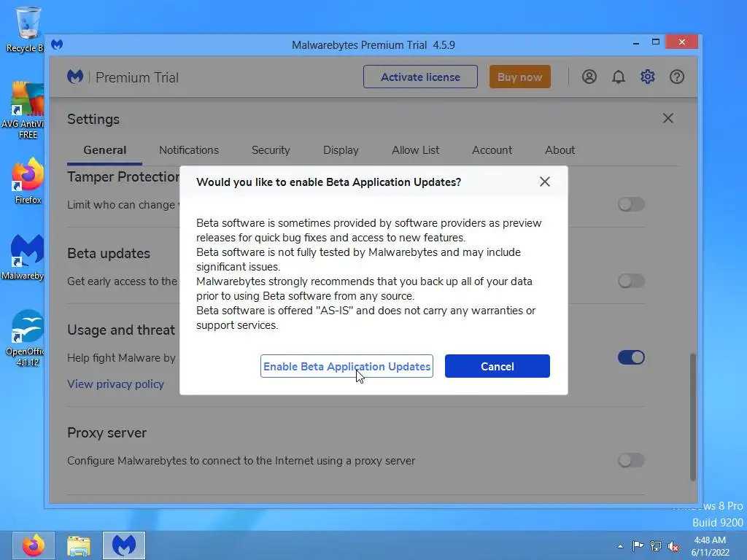Click the Malwarebytes logo beside Premium Trial

coord(75,77)
